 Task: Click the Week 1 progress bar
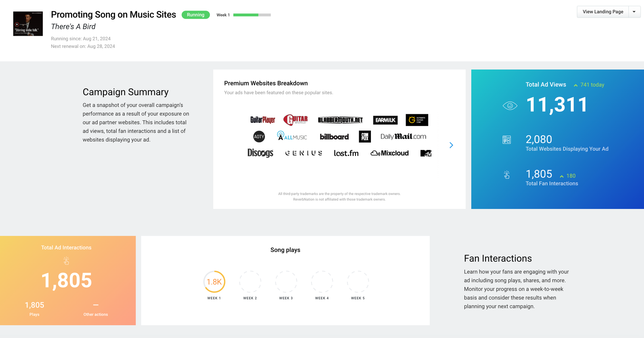pos(251,15)
